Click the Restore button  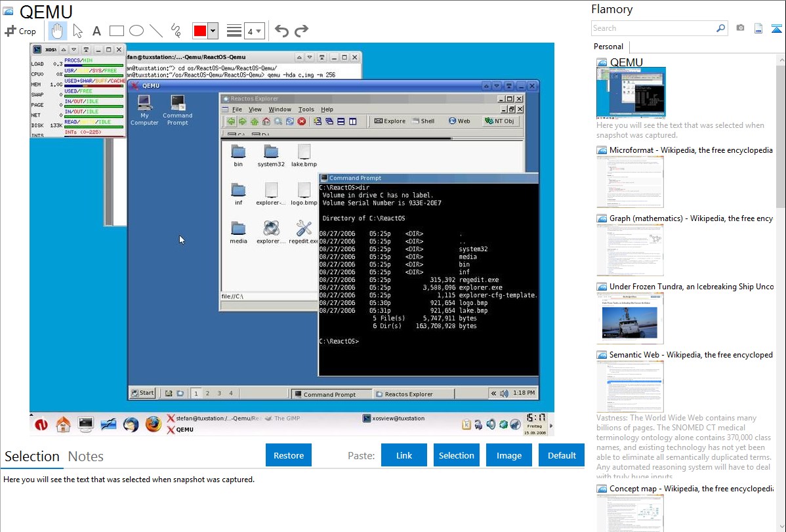(x=289, y=455)
